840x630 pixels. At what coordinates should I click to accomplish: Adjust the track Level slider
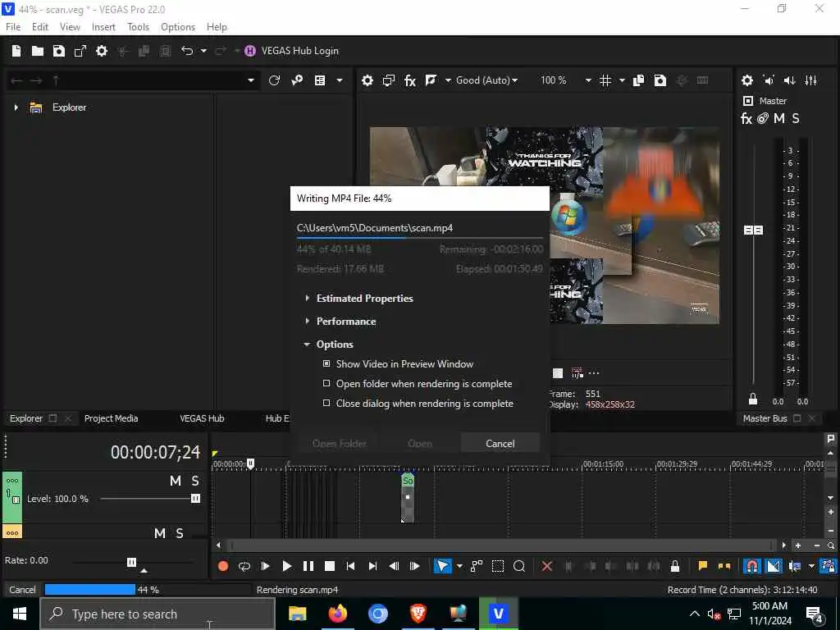tap(195, 499)
